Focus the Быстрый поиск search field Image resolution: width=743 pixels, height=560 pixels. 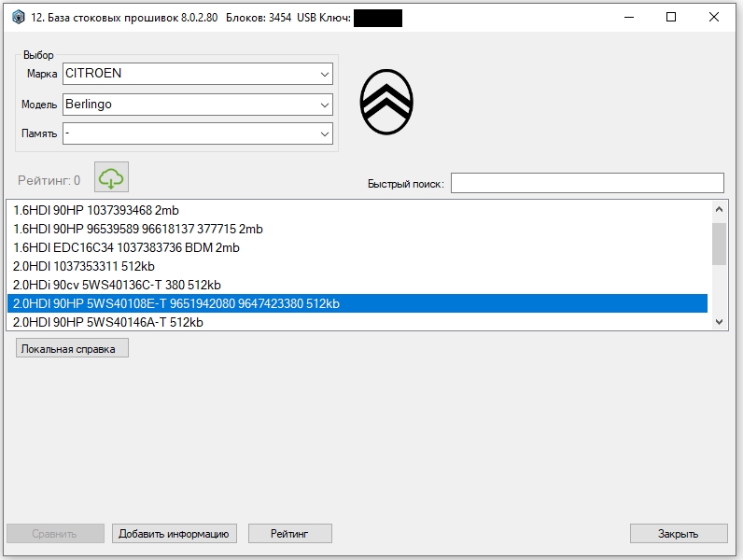pos(587,183)
